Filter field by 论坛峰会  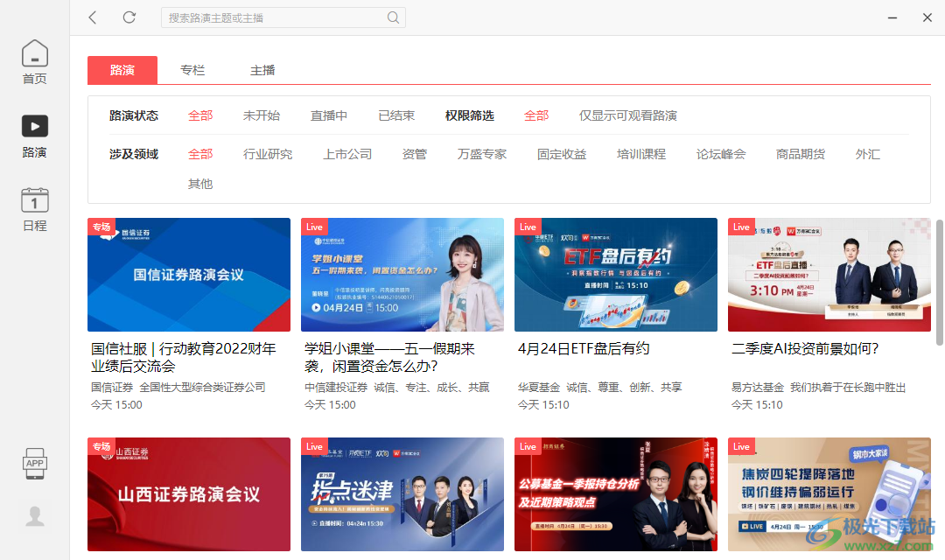(721, 154)
